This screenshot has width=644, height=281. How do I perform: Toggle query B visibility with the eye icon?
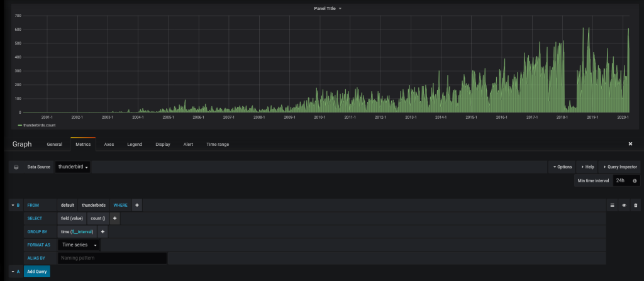624,205
